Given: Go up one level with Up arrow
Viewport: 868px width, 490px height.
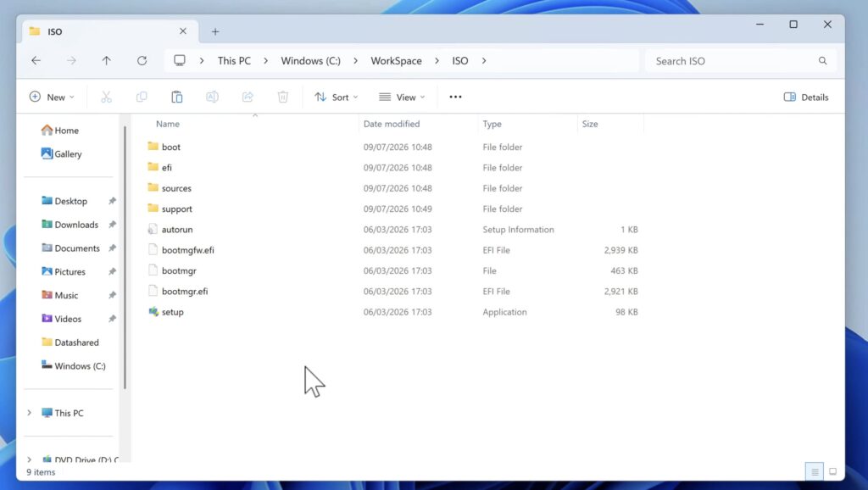Looking at the screenshot, I should (x=106, y=61).
